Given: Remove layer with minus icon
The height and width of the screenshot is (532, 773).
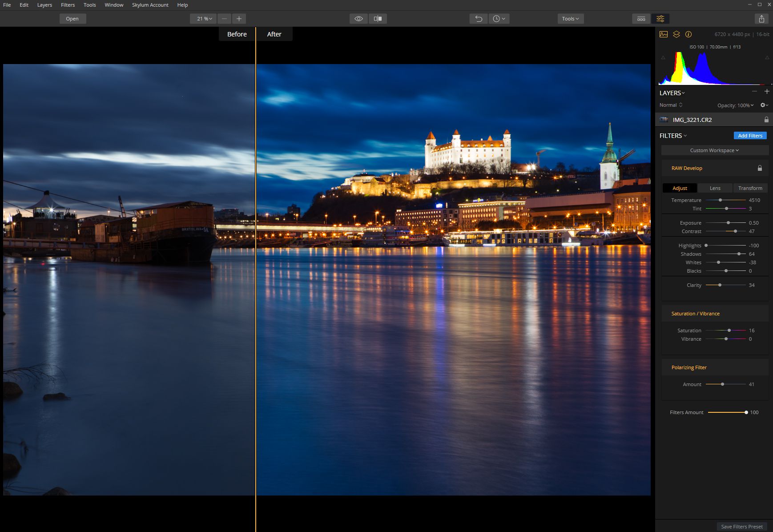Looking at the screenshot, I should (x=754, y=91).
